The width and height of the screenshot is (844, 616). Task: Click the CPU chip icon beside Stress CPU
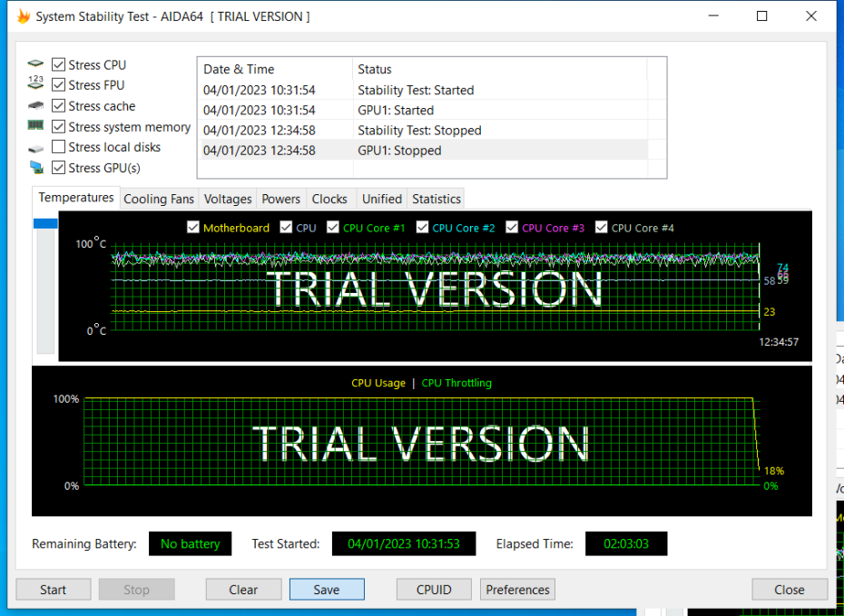[x=35, y=64]
